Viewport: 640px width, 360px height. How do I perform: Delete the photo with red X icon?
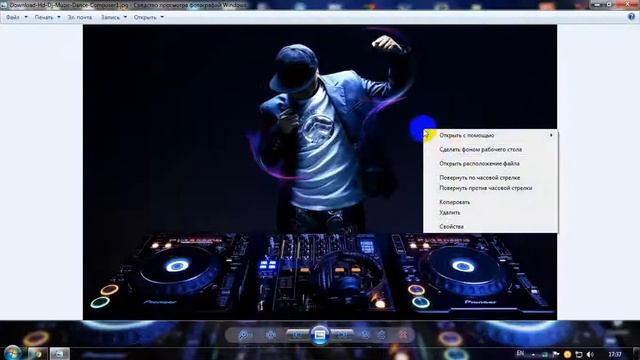click(403, 335)
